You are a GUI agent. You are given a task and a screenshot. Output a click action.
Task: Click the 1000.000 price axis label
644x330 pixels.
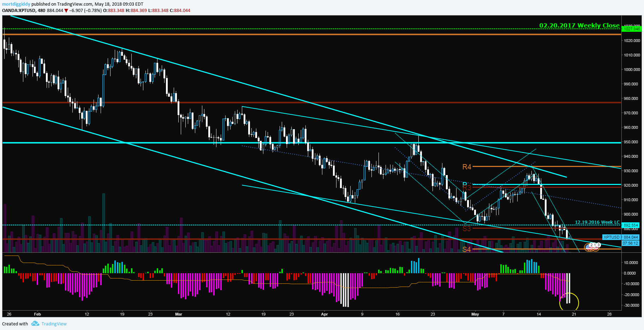point(632,70)
